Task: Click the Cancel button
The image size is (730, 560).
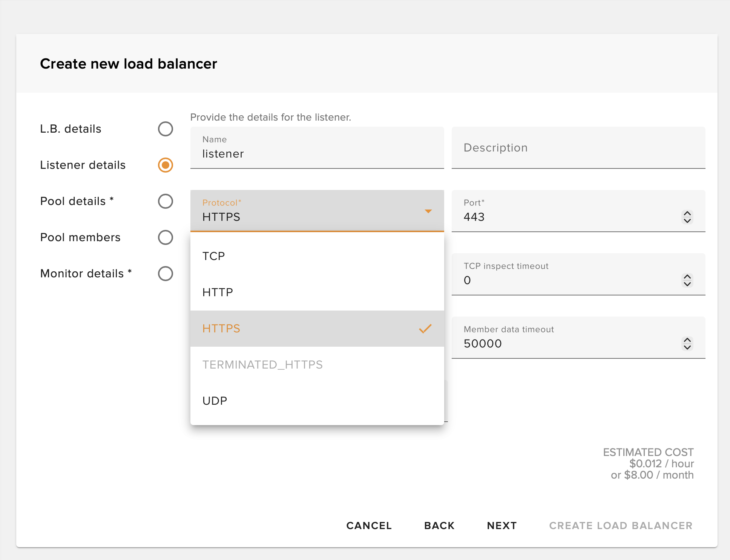Action: tap(369, 525)
